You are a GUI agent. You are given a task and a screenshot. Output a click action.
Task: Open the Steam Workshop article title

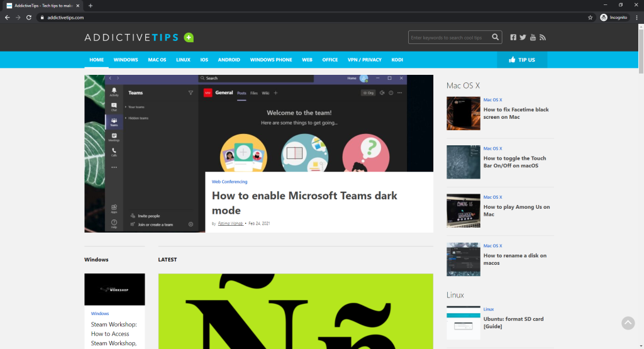click(114, 335)
